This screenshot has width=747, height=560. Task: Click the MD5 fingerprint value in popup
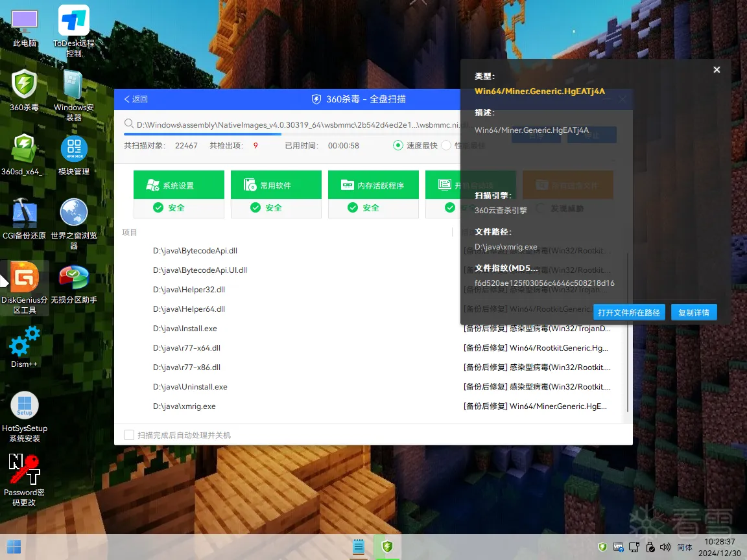click(545, 283)
